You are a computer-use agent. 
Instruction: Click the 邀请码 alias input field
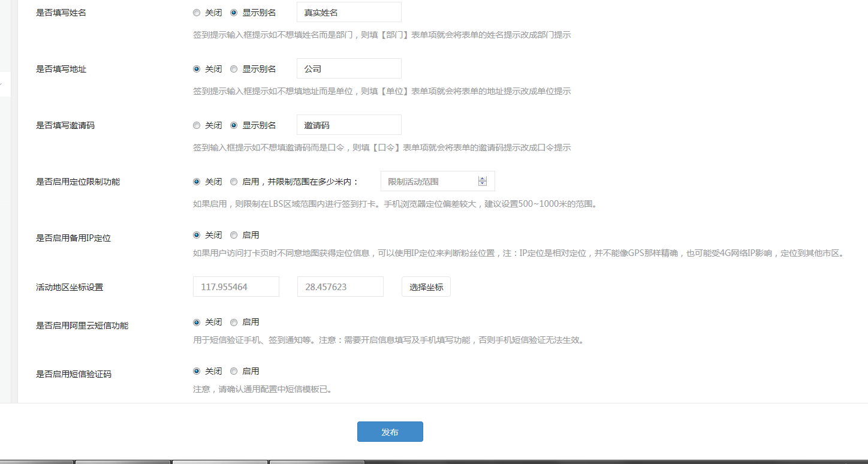(349, 125)
